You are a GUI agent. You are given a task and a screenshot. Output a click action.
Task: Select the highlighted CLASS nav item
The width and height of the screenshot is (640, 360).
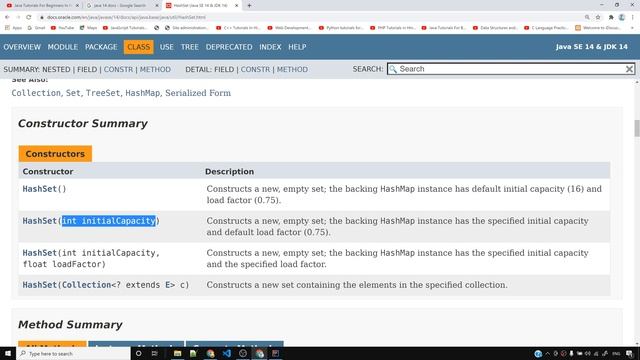138,47
